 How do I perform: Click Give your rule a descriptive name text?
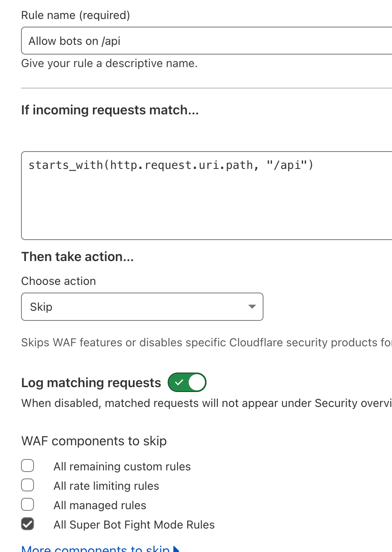click(109, 63)
